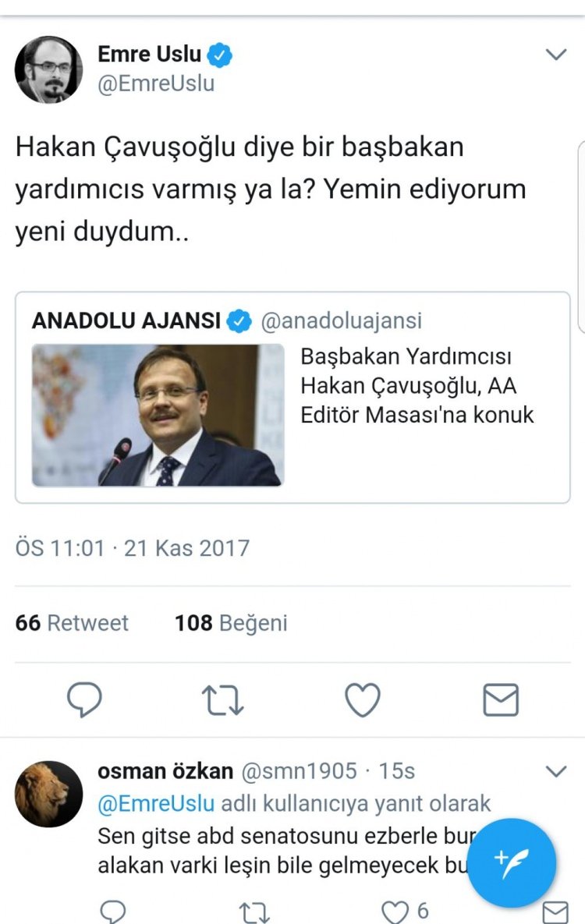Screen dimensions: 585x924
Task: Share main tweet via direct message envelope
Action: tap(501, 700)
